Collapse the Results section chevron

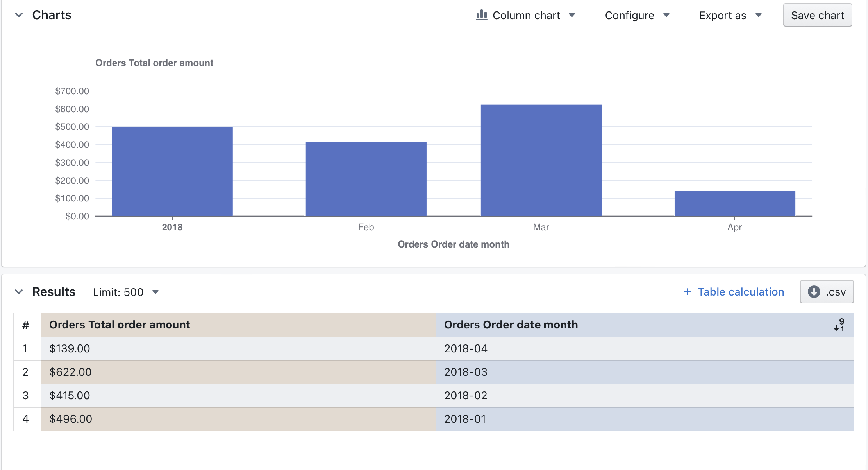[19, 292]
